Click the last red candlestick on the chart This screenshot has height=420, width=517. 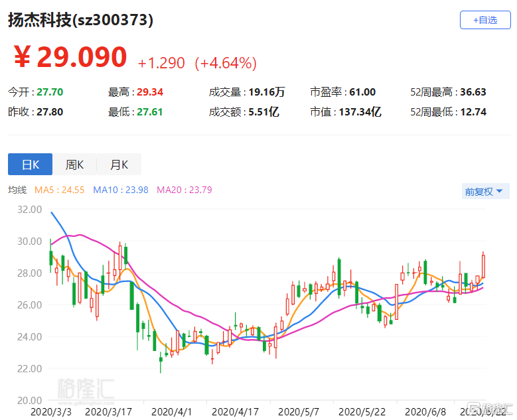point(483,266)
